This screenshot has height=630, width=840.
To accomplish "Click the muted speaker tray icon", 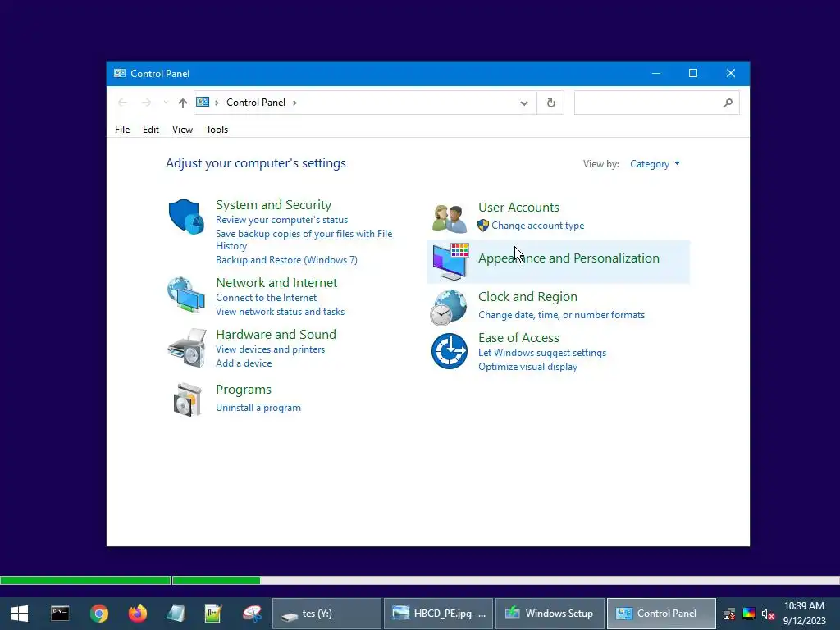I will click(768, 614).
